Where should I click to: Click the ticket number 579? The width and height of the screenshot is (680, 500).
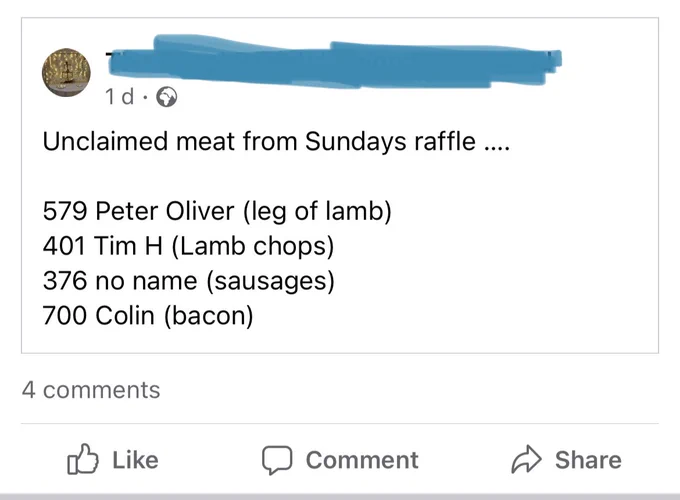coord(65,211)
